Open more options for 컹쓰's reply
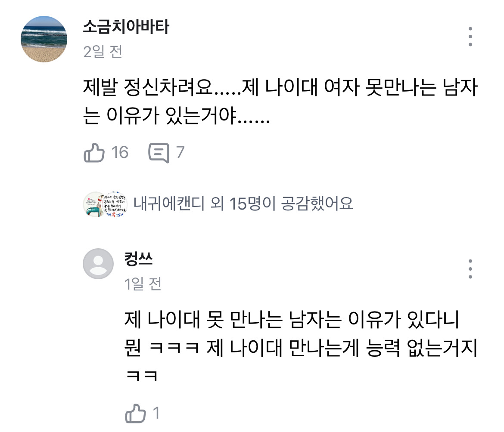 (x=470, y=269)
